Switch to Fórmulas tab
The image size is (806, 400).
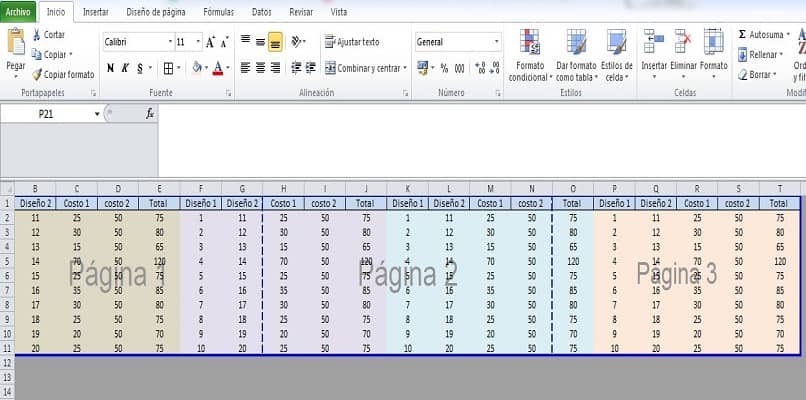tap(218, 12)
